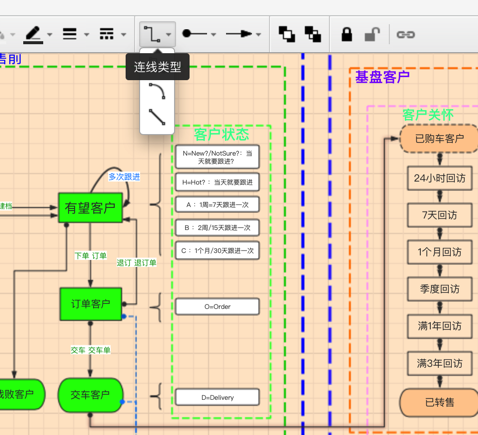Screen dimensions: 478x435
Task: Select the 有望客户 green box
Action: pos(90,208)
